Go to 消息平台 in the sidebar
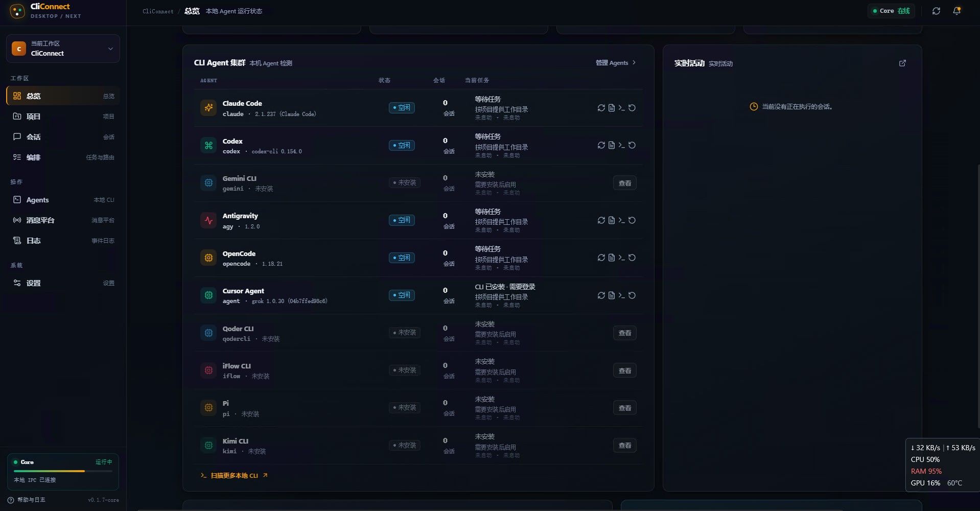This screenshot has width=980, height=511. coord(63,220)
